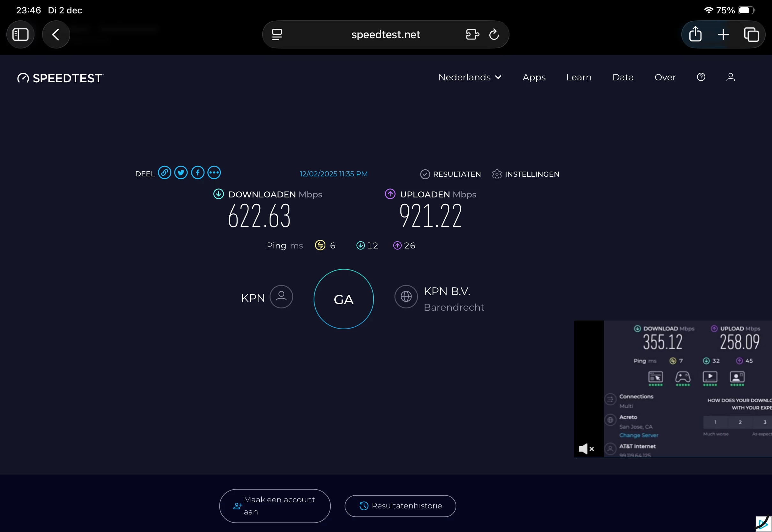Toggle the Safari sidebar
The image size is (772, 532).
(20, 34)
